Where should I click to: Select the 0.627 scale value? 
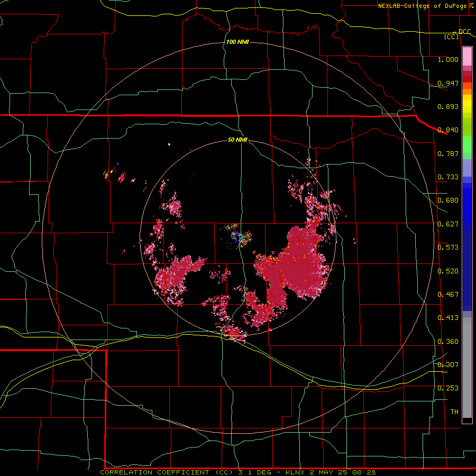click(448, 224)
